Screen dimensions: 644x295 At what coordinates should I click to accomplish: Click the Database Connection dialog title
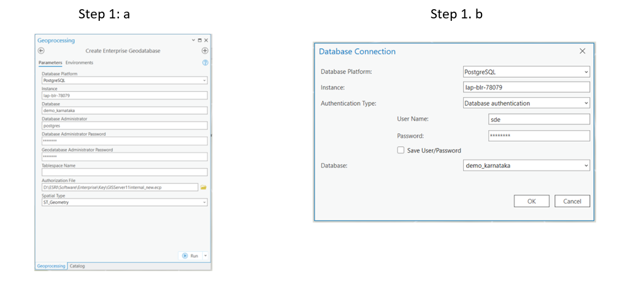point(358,52)
